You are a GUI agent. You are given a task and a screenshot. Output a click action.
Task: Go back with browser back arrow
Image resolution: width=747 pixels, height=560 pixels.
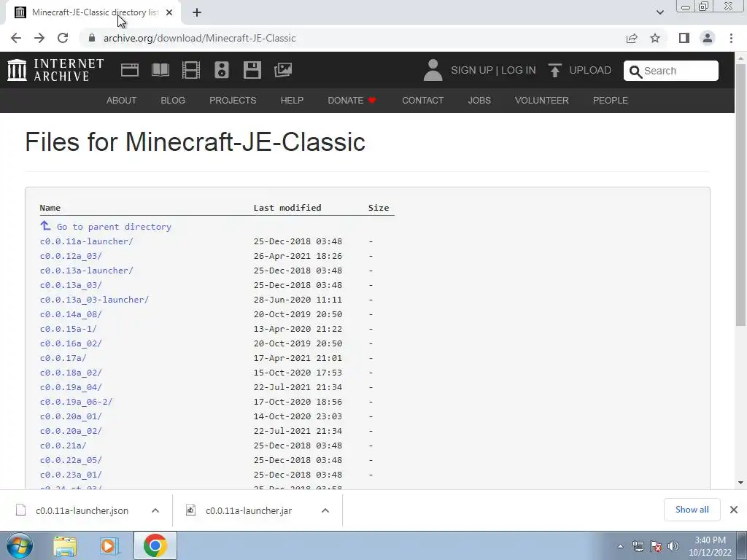tap(16, 38)
